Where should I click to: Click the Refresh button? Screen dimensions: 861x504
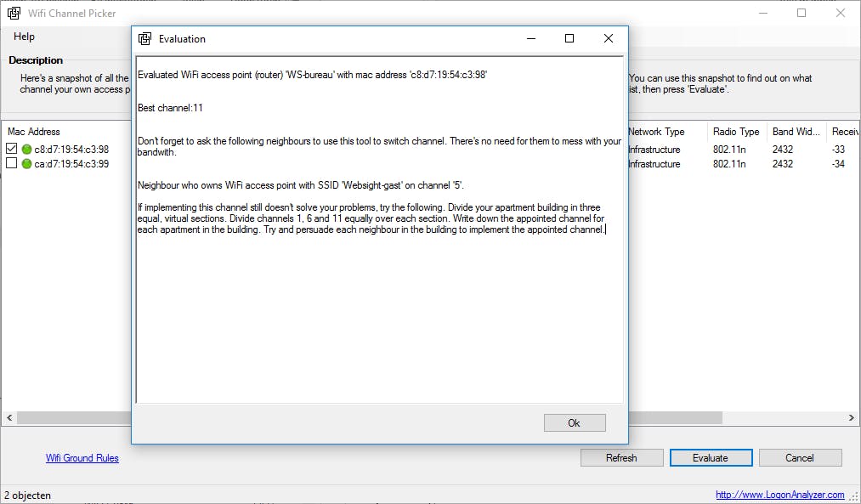pos(621,458)
